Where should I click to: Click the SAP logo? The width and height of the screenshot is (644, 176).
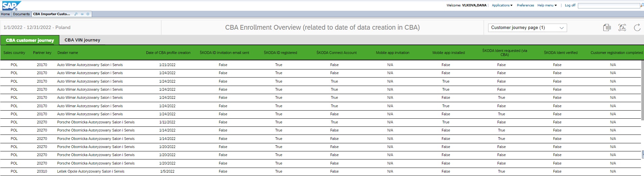click(x=12, y=5)
